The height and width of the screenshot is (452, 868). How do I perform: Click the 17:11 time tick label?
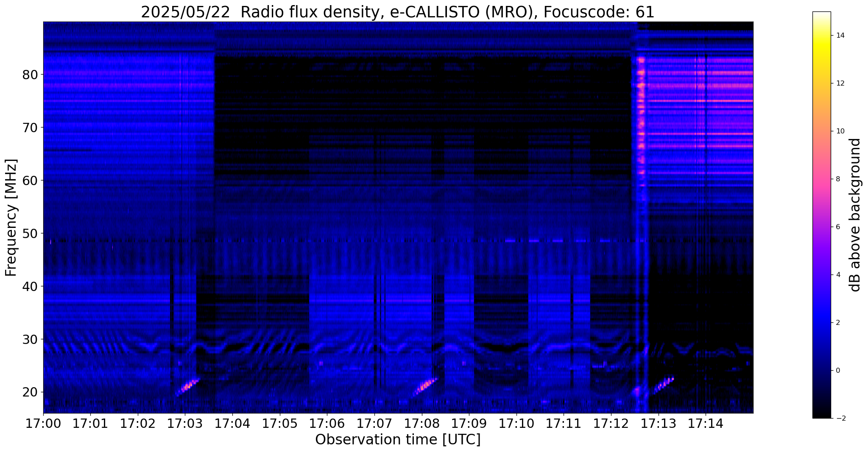click(x=564, y=424)
